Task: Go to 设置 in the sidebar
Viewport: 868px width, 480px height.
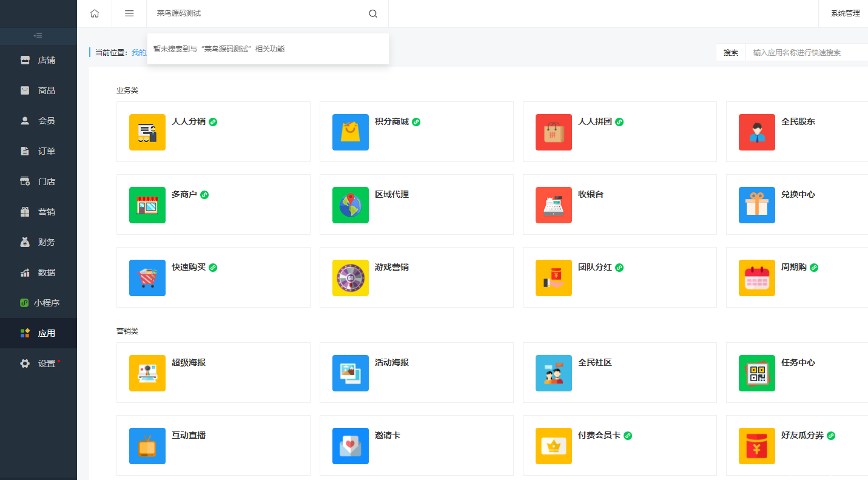Action: 38,363
